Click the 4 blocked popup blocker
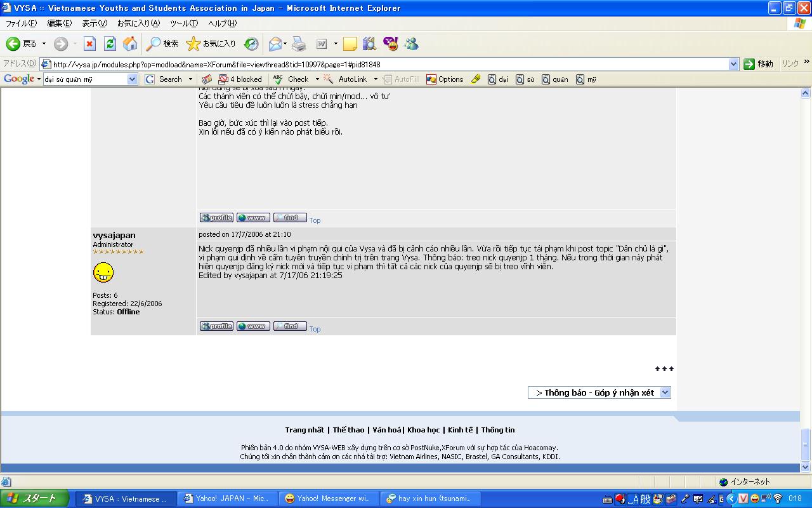The width and height of the screenshot is (812, 508). 240,79
